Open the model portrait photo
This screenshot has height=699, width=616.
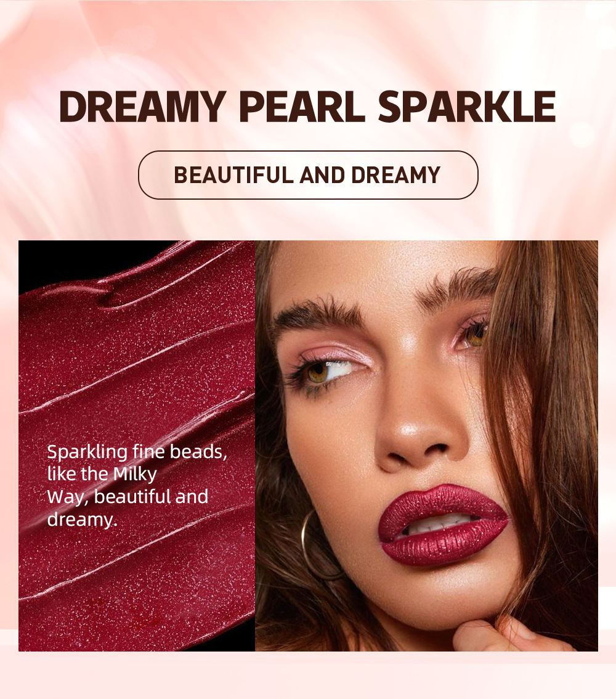point(427,446)
